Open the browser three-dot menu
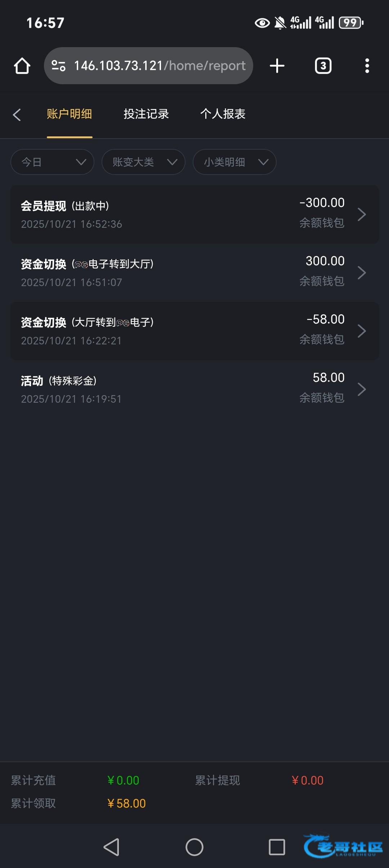The height and width of the screenshot is (868, 389). tap(367, 66)
